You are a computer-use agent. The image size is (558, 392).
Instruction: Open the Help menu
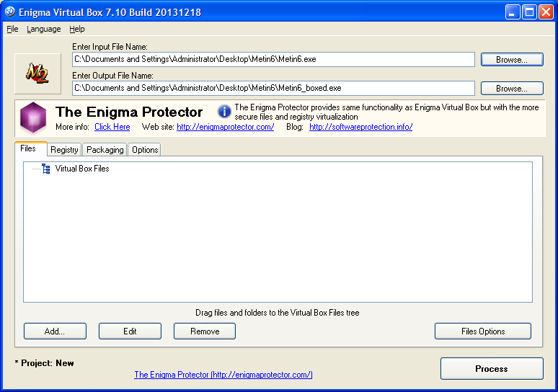click(x=77, y=29)
